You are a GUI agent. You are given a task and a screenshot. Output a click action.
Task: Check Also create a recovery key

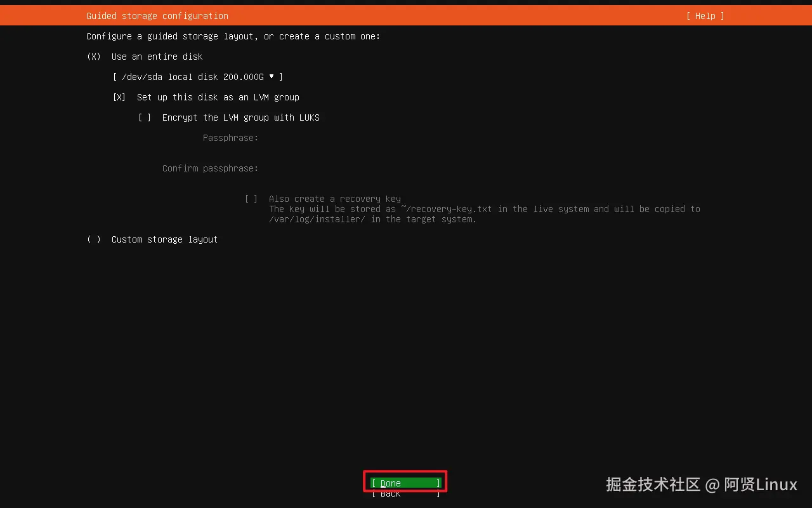(251, 199)
